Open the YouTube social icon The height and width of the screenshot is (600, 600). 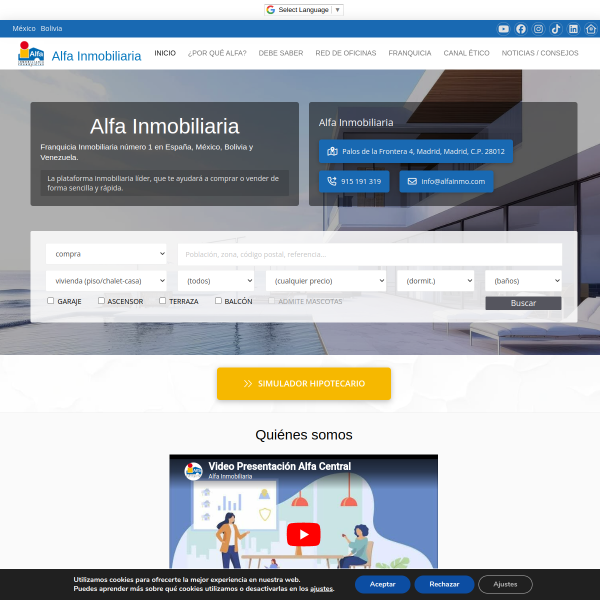point(503,29)
